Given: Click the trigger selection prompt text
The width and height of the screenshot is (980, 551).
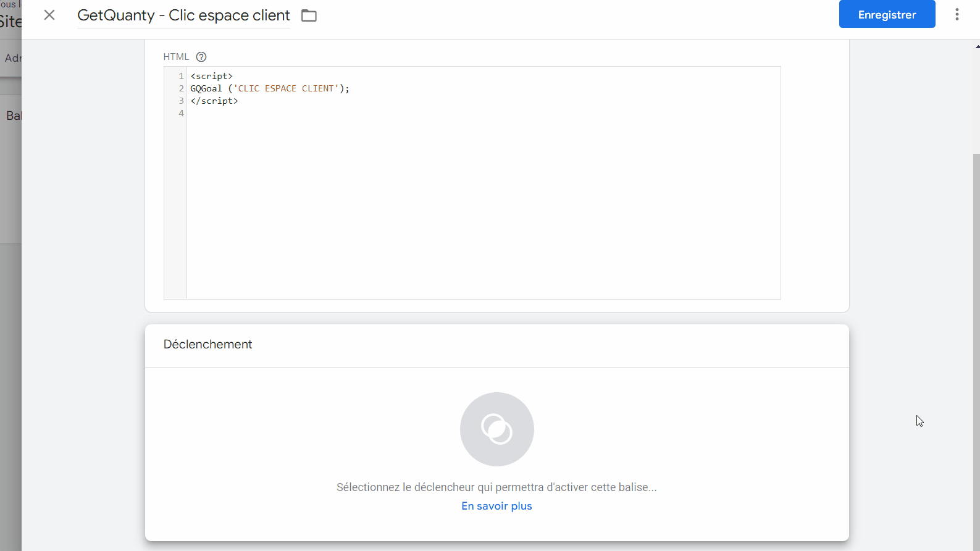Looking at the screenshot, I should click(496, 487).
